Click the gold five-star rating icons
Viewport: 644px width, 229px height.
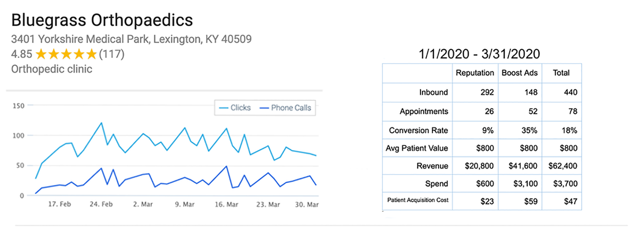[66, 54]
